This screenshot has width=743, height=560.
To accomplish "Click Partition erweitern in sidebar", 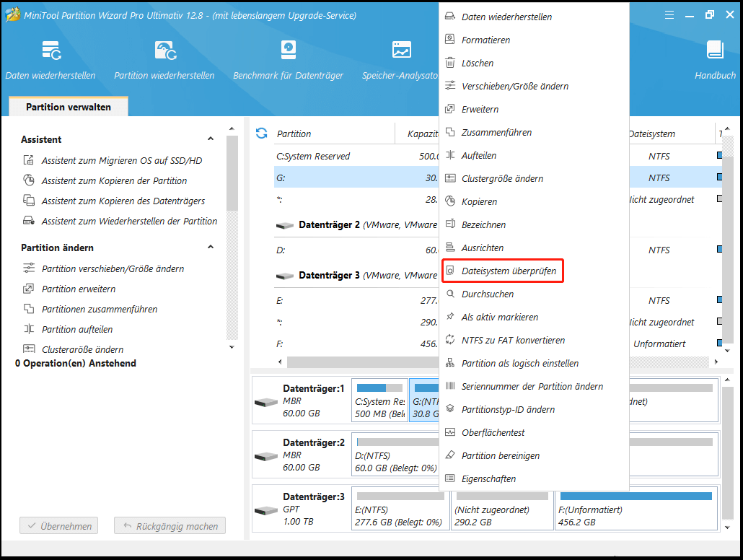I will pos(79,289).
